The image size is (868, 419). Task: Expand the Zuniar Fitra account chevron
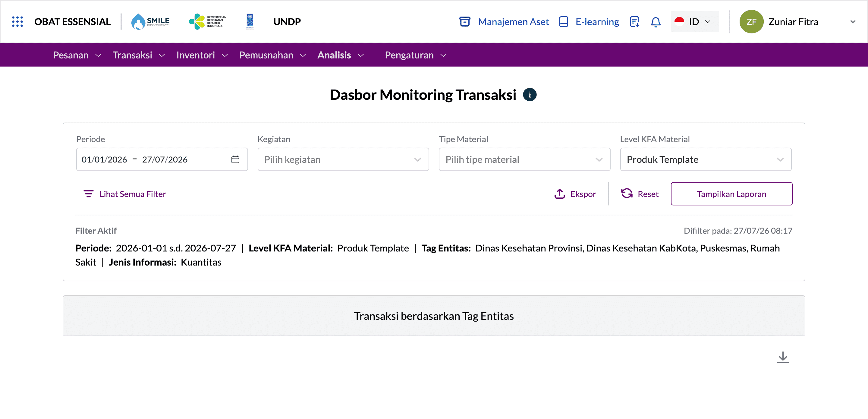[853, 22]
